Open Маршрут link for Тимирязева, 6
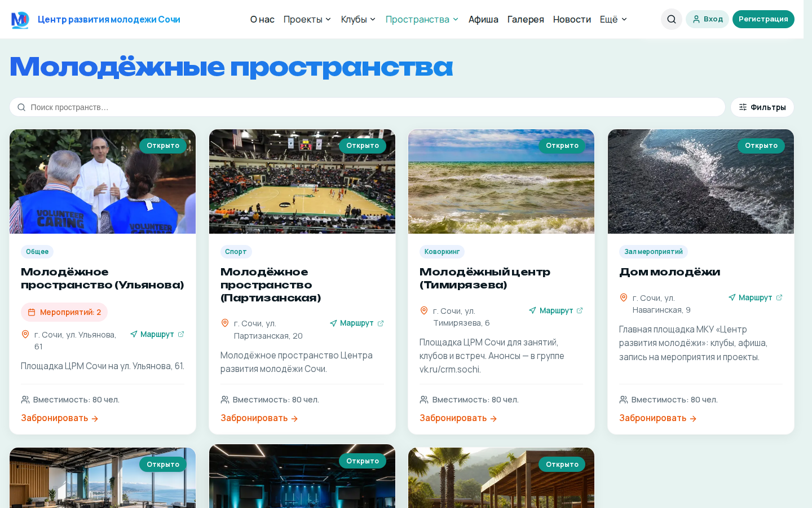 [x=556, y=310]
